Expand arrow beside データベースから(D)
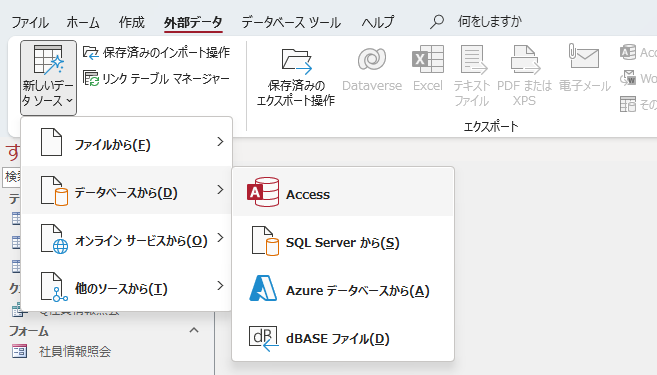 point(220,190)
